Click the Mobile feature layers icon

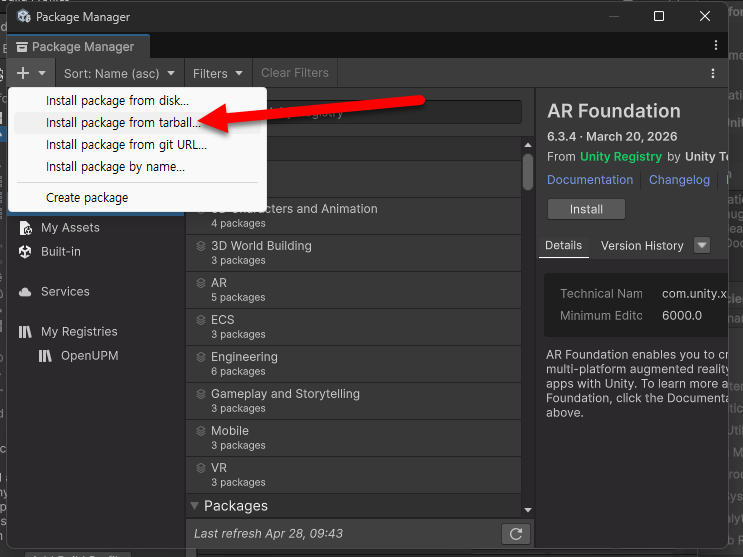201,431
